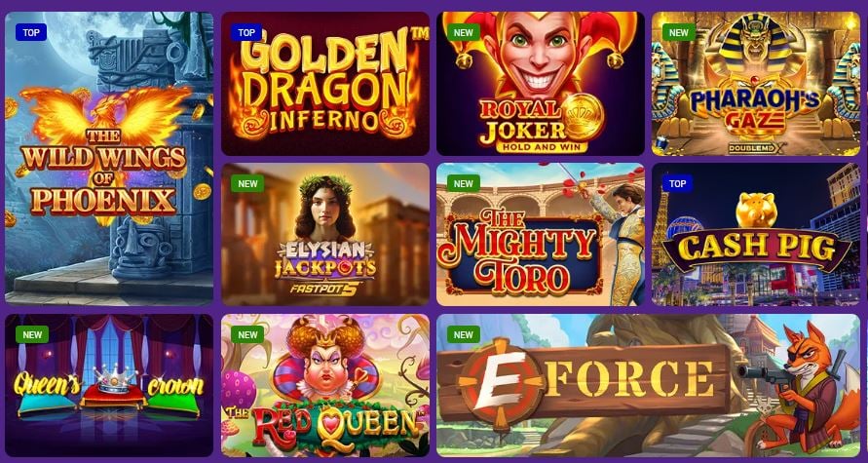Select Queen's Crown game tile
Screen dimensions: 868x463
point(109,385)
